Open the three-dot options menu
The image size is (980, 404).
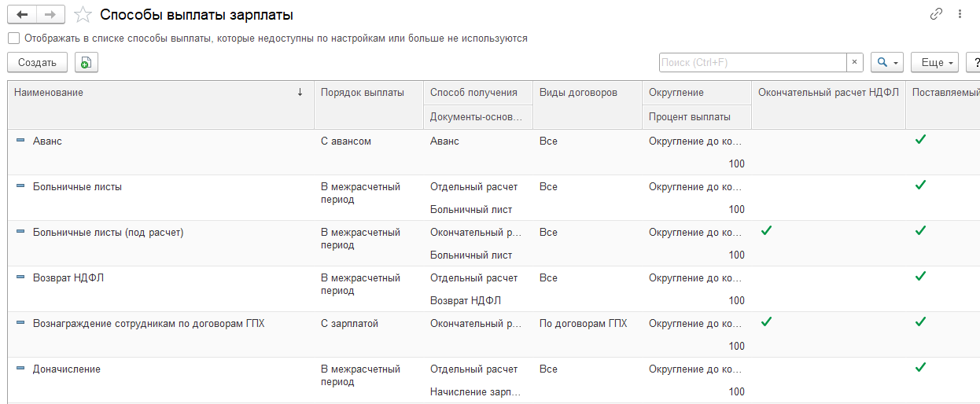960,14
